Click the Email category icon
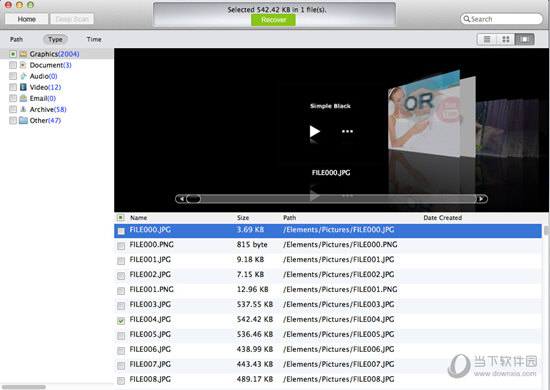Screen dimensions: 550x390 click(23, 98)
